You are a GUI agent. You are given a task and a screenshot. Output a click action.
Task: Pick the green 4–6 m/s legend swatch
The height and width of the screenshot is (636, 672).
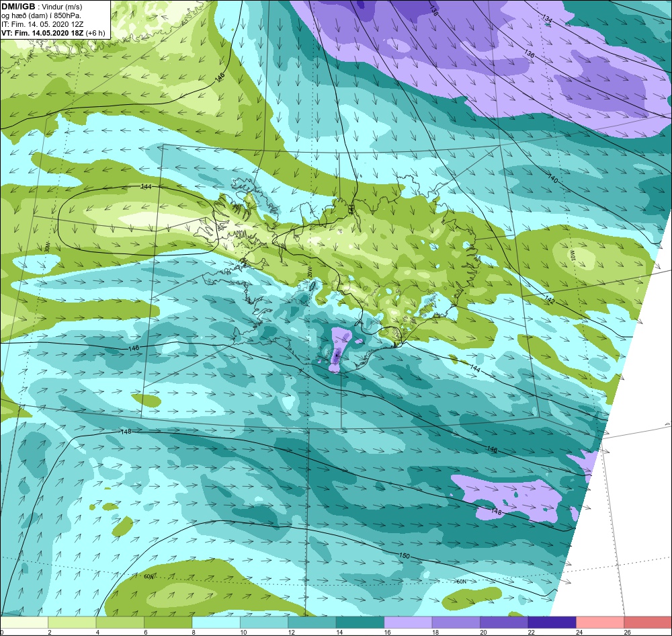point(120,623)
